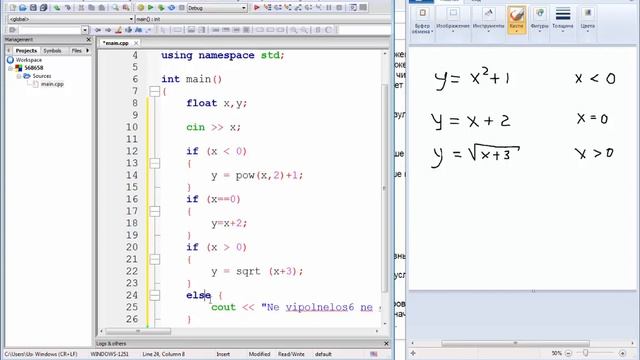Click the Paint zoom in plus button
The width and height of the screenshot is (640, 360).
[x=622, y=353]
